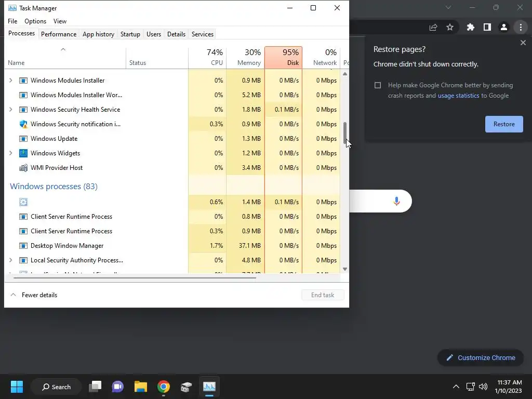532x399 pixels.
Task: Switch to the Details tab
Action: tap(177, 34)
